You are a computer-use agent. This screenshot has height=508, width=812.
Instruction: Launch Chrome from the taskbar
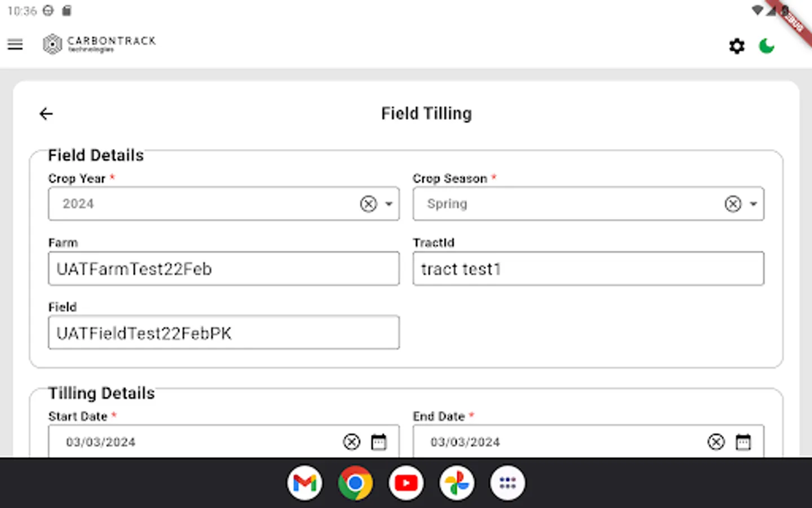point(355,483)
